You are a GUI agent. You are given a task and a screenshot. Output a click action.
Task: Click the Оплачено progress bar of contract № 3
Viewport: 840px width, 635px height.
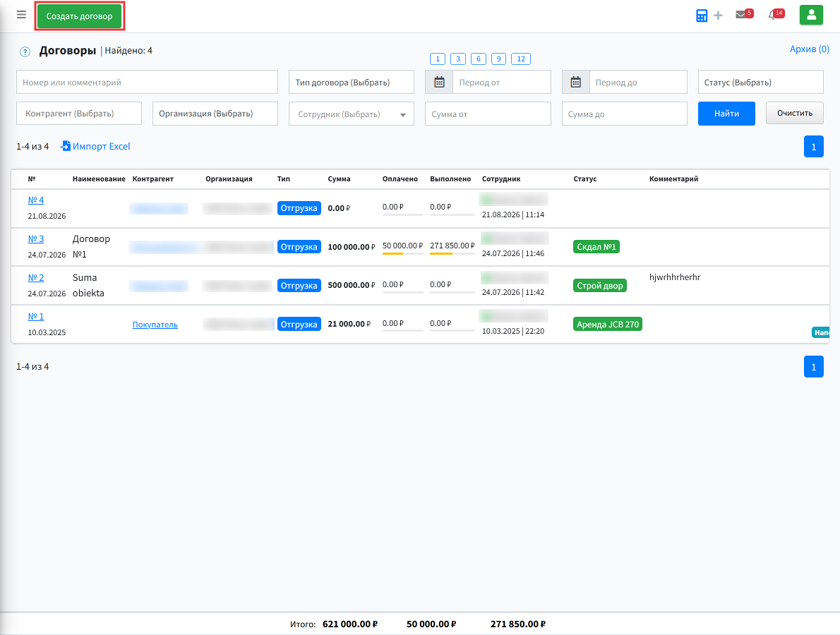click(x=402, y=253)
